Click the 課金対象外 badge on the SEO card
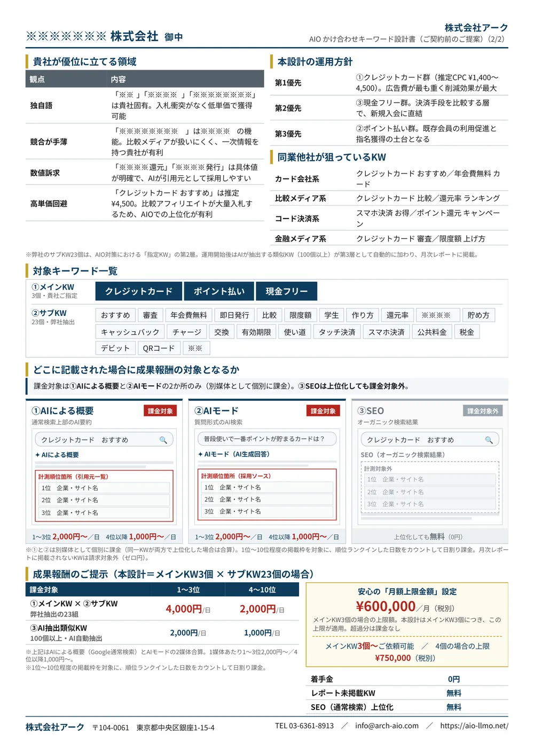 click(x=483, y=411)
